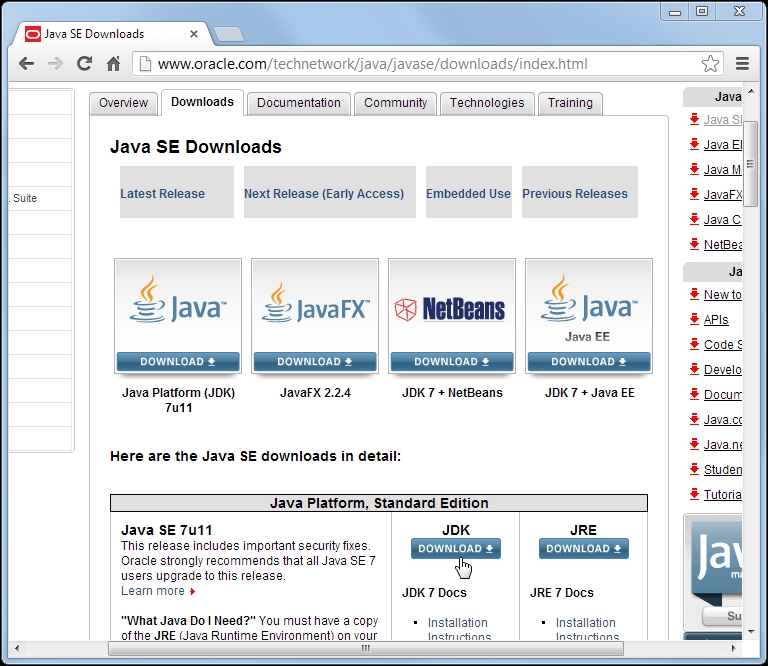Open the browser home page icon
The height and width of the screenshot is (666, 768).
[x=114, y=64]
